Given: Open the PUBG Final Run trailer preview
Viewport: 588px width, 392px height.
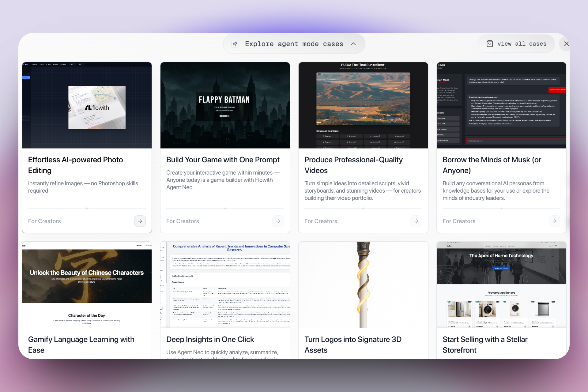Looking at the screenshot, I should pyautogui.click(x=363, y=105).
